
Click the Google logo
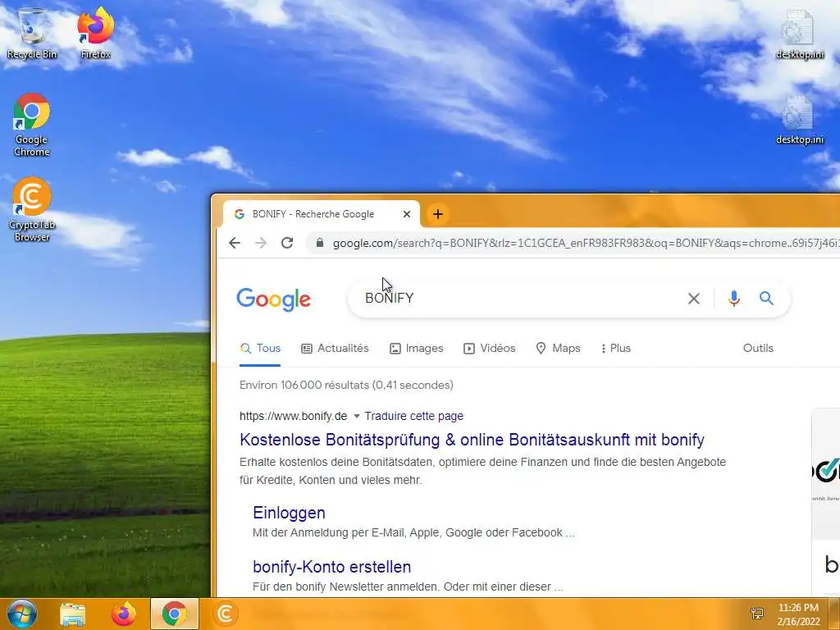coord(274,299)
